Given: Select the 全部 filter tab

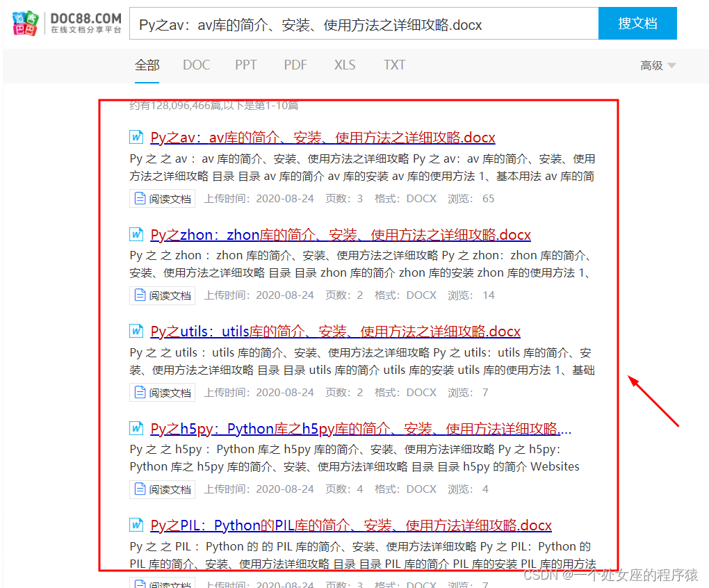Looking at the screenshot, I should click(x=147, y=65).
